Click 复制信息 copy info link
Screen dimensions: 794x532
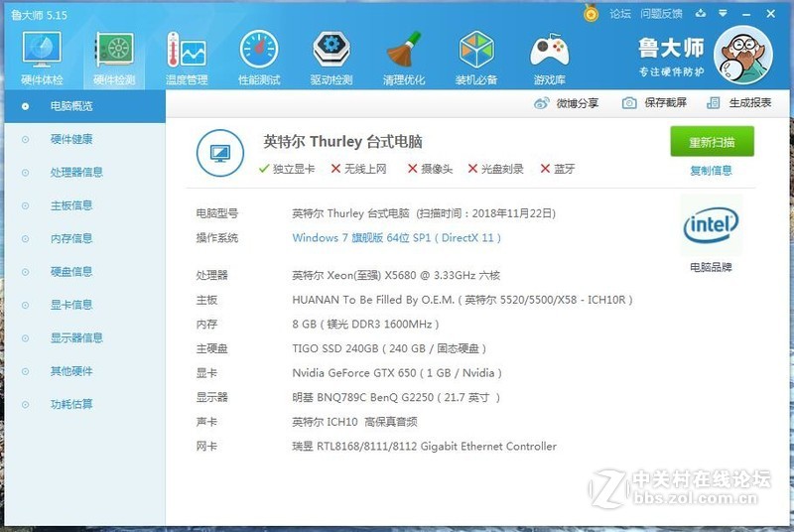(711, 171)
